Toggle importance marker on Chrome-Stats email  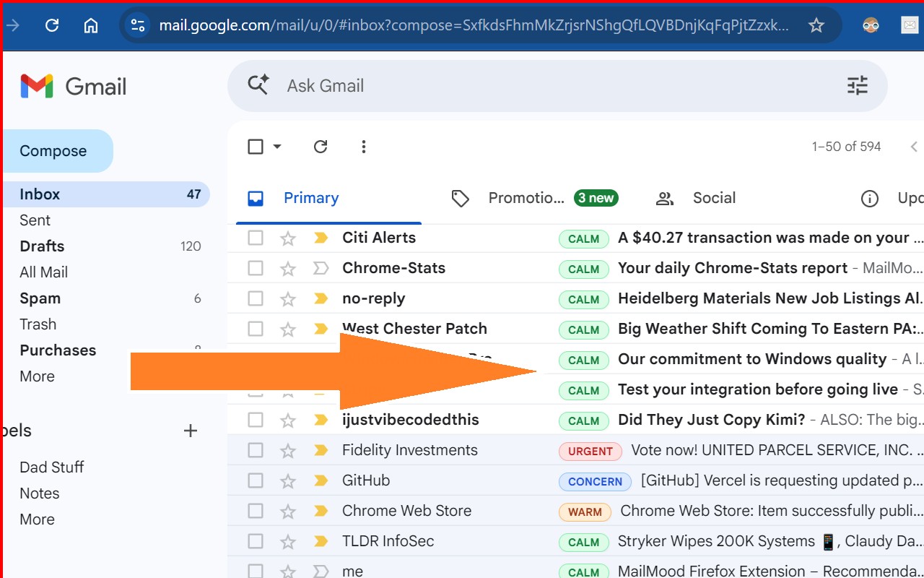(321, 268)
